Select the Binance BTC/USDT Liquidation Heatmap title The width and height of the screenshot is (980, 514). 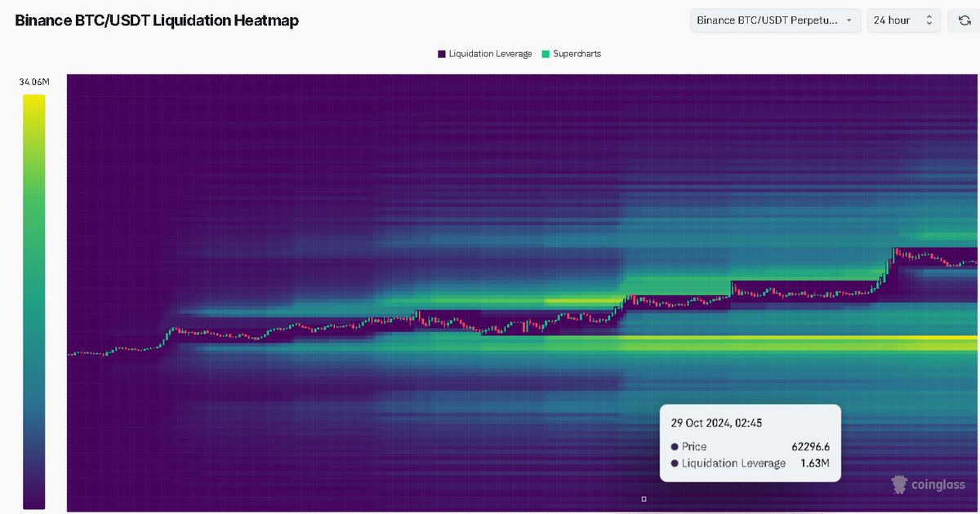157,20
